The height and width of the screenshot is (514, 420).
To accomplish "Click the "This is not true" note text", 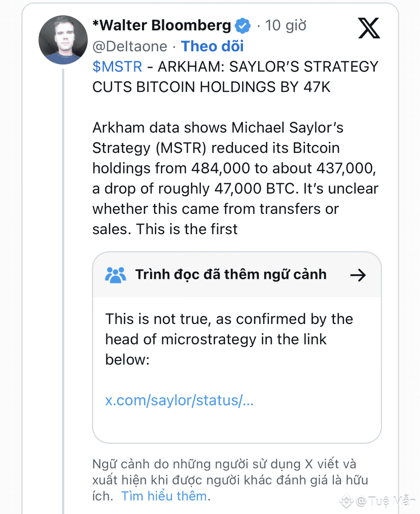I will [229, 339].
